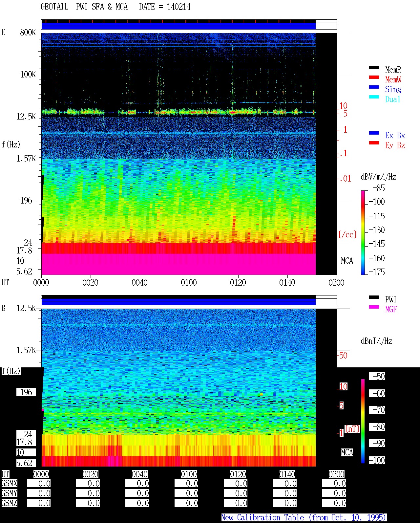The width and height of the screenshot is (420, 523).
Task: Pick the black swatch beside the PWI legend label
Action: pos(374,297)
